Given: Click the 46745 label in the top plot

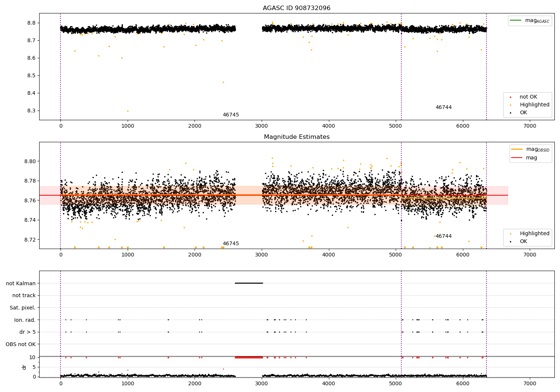Looking at the screenshot, I should (231, 115).
